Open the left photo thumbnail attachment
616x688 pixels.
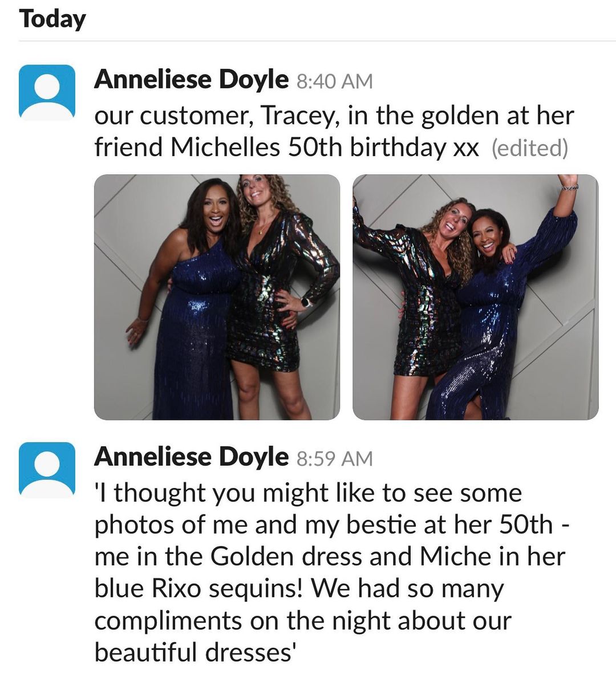[x=217, y=297]
